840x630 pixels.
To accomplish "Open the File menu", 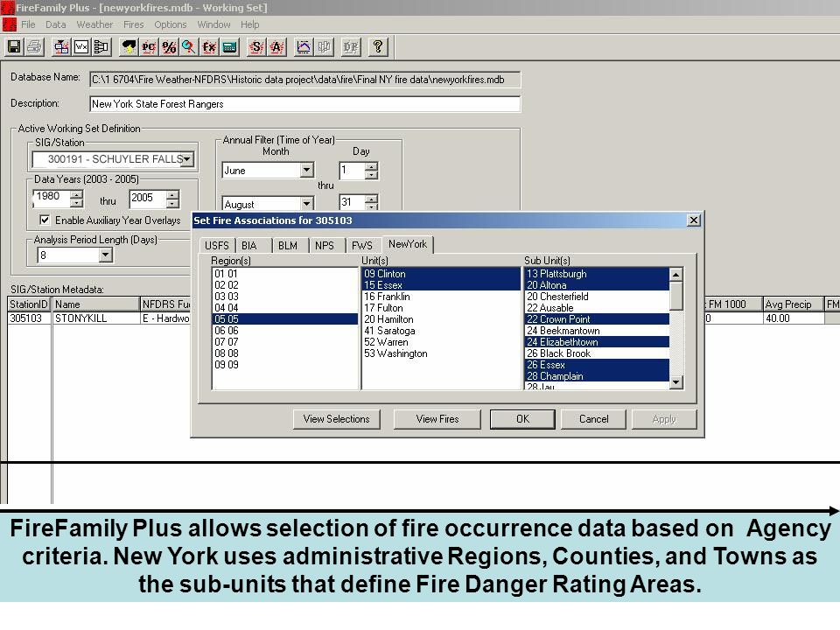I will coord(28,24).
